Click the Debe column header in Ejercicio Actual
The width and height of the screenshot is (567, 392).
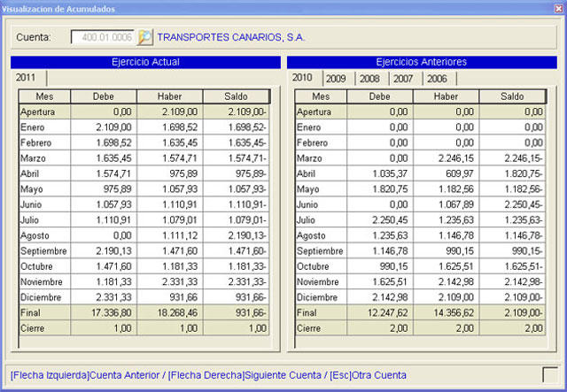tap(102, 96)
